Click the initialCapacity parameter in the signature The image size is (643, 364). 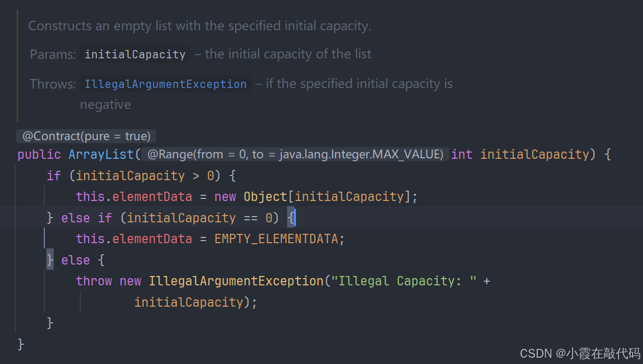[x=535, y=155]
